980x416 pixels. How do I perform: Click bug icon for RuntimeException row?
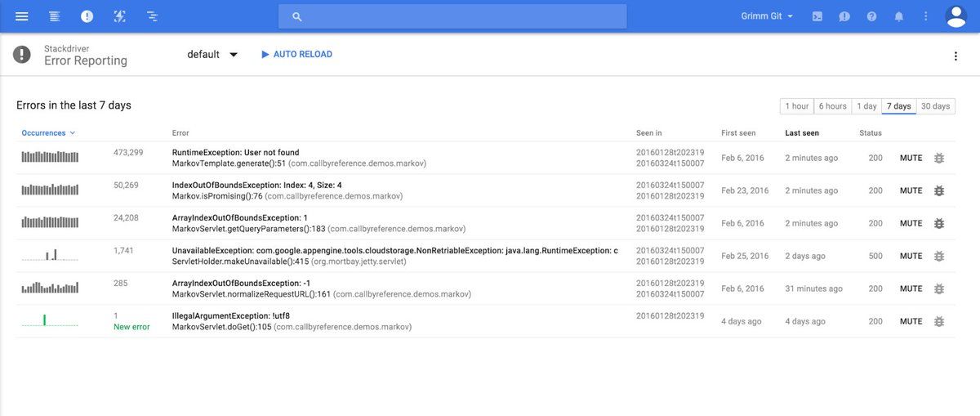pos(938,158)
